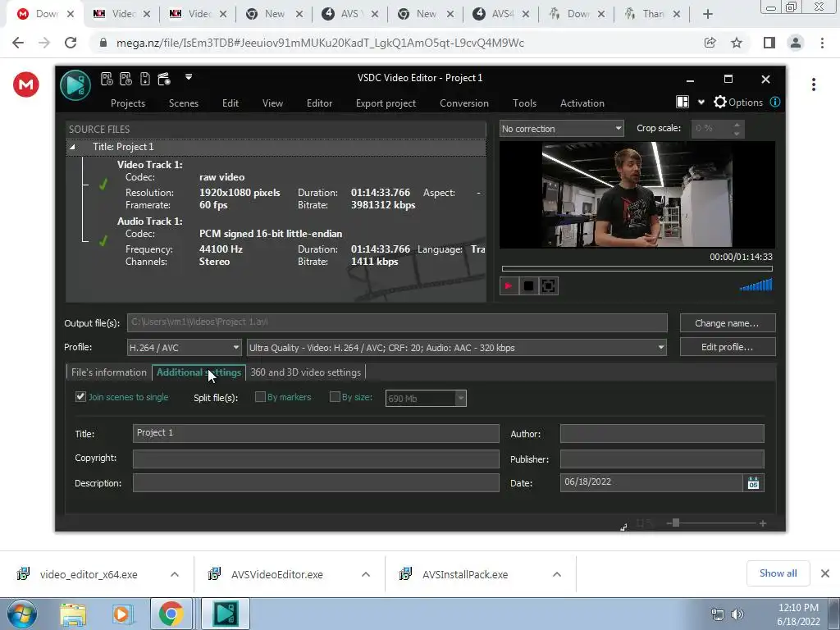Open quick-access toolbar customize arrow
Viewport: 840px width, 630px height.
pos(189,77)
